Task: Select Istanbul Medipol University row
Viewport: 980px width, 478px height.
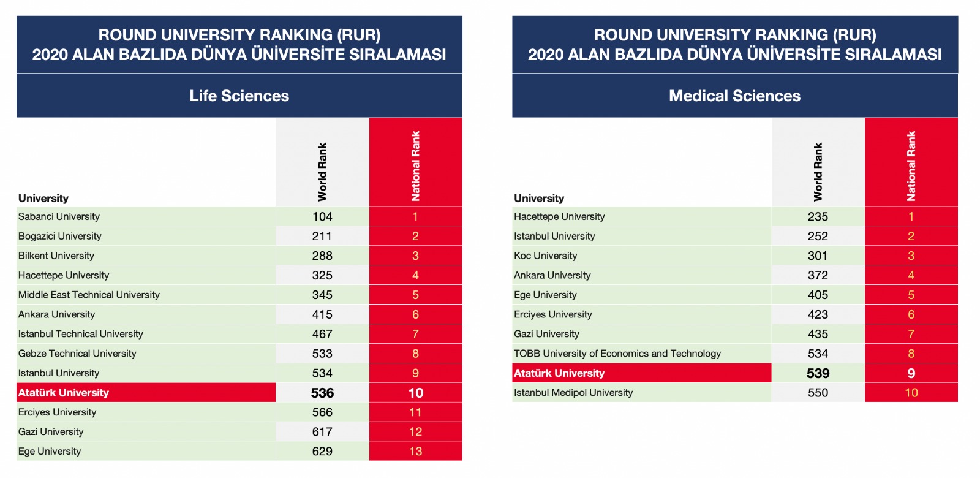Action: click(x=573, y=393)
